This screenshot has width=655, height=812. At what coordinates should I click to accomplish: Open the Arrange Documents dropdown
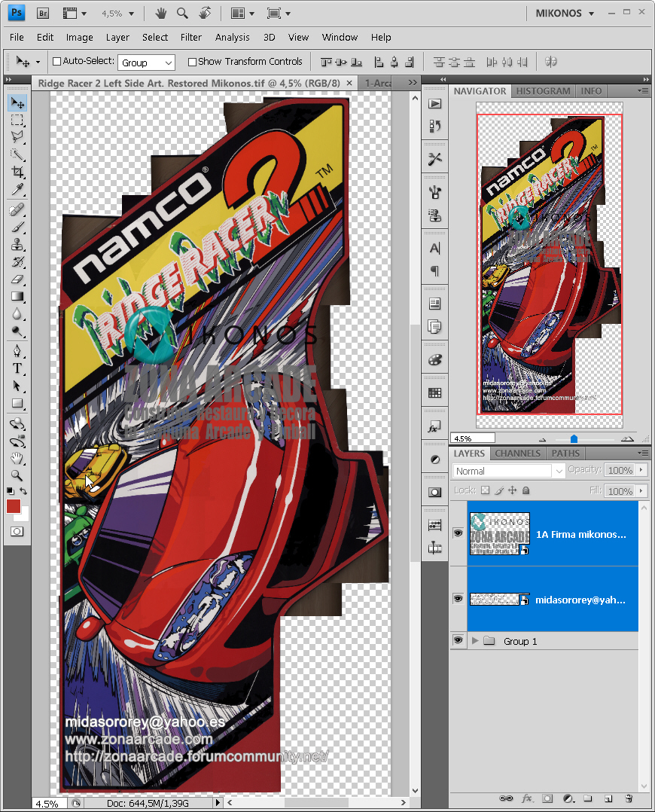tap(242, 14)
